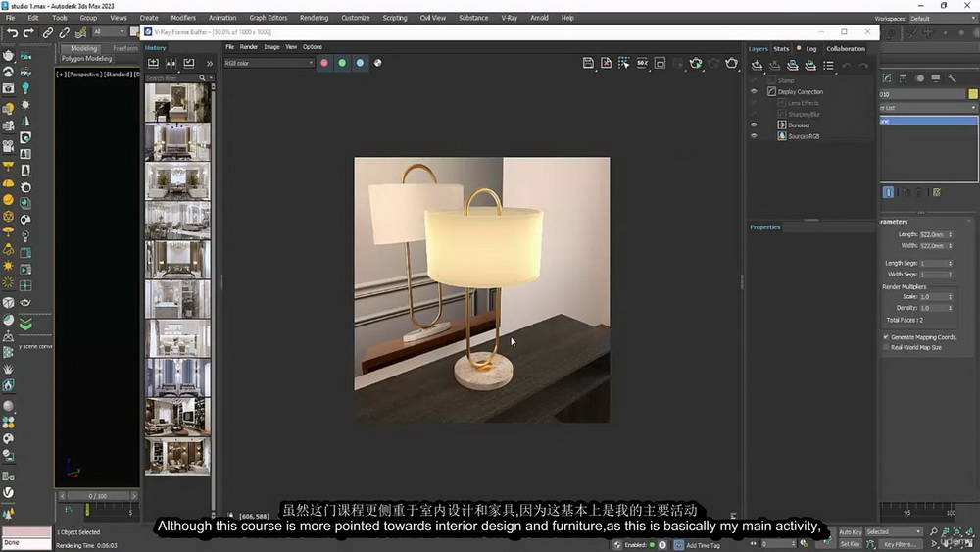
Task: Toggle visibility of Stamp layer
Action: pyautogui.click(x=754, y=80)
